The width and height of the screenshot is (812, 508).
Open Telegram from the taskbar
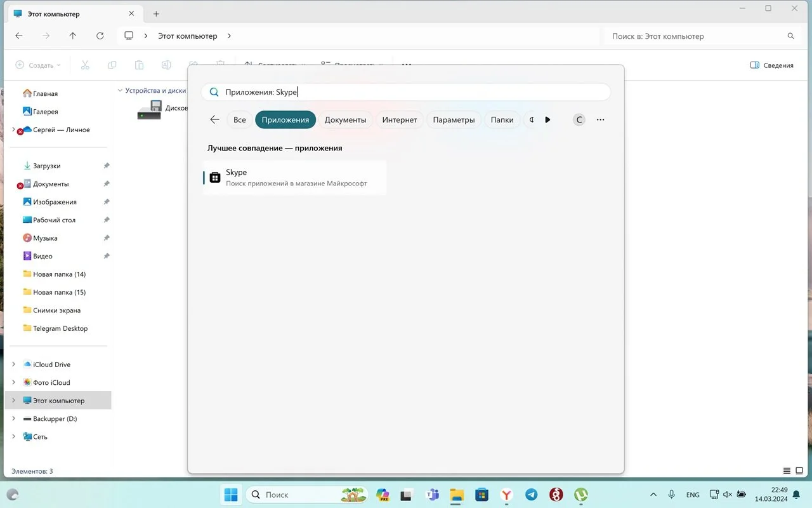click(x=532, y=495)
